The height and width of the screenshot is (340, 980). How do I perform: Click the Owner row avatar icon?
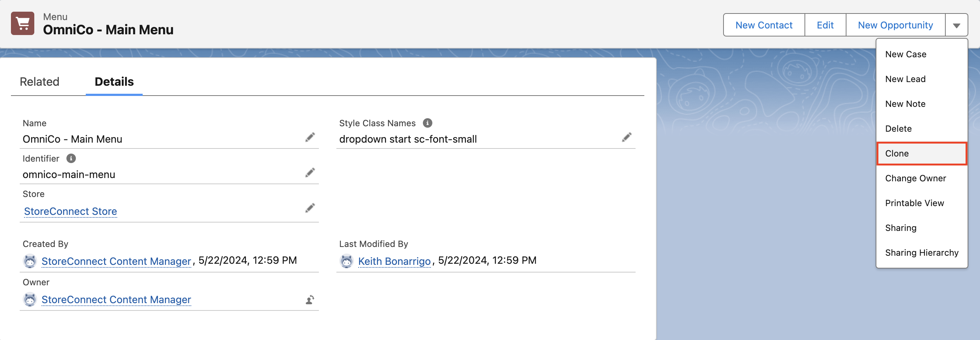[x=30, y=299]
